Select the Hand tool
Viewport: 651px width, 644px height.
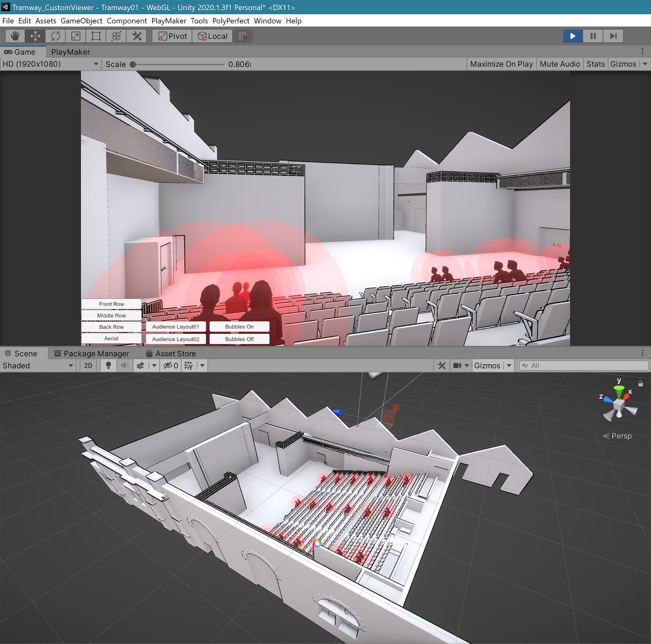click(15, 36)
